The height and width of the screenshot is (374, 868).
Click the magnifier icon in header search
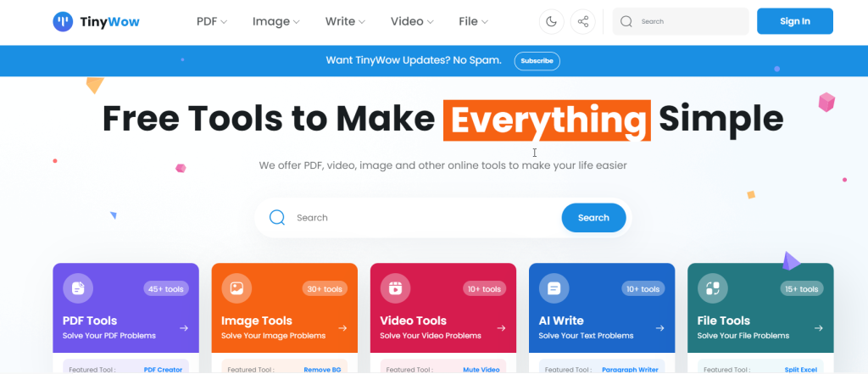(x=626, y=21)
